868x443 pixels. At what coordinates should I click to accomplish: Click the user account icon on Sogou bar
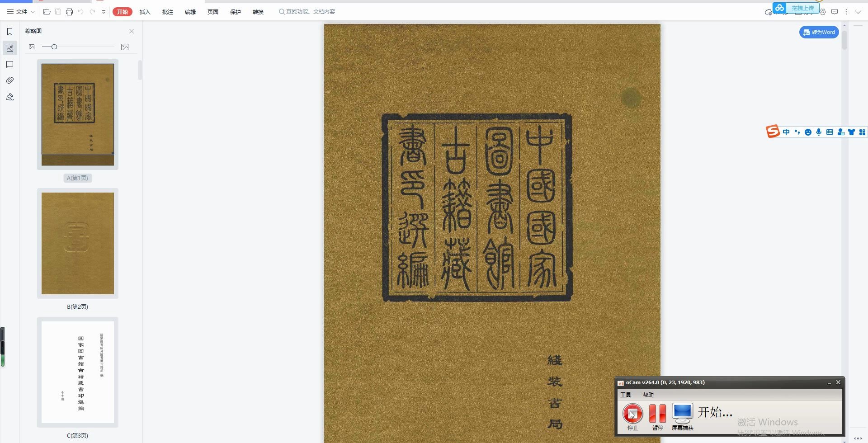click(840, 132)
